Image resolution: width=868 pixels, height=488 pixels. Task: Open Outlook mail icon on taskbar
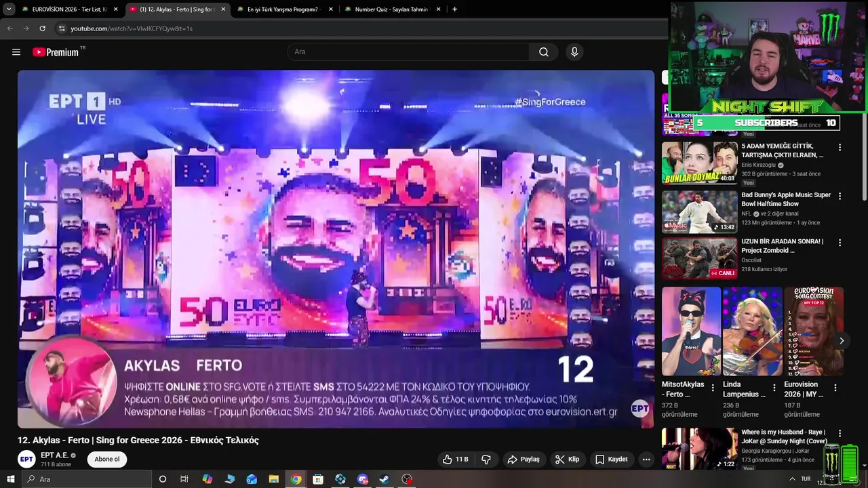[252, 479]
